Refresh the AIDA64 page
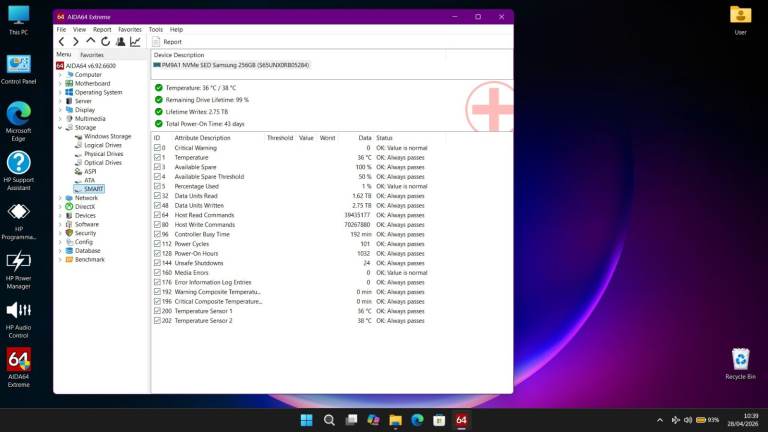Image resolution: width=768 pixels, height=432 pixels. (x=105, y=42)
